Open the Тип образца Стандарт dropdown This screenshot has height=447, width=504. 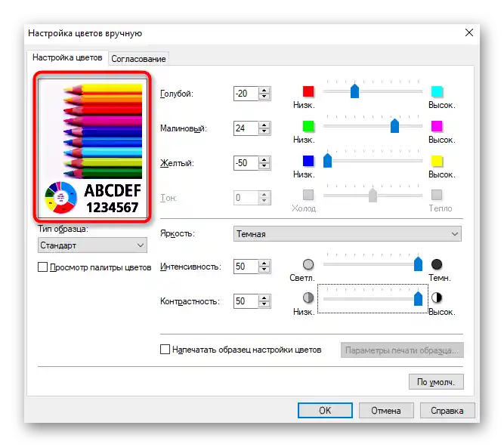click(92, 245)
